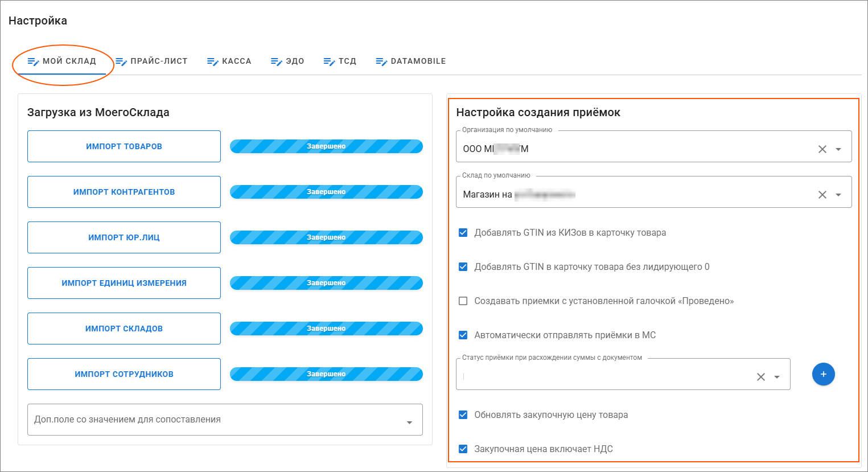Screen dimensions: 868x472
Task: Open the additional field for matching dropdown
Action: (409, 422)
